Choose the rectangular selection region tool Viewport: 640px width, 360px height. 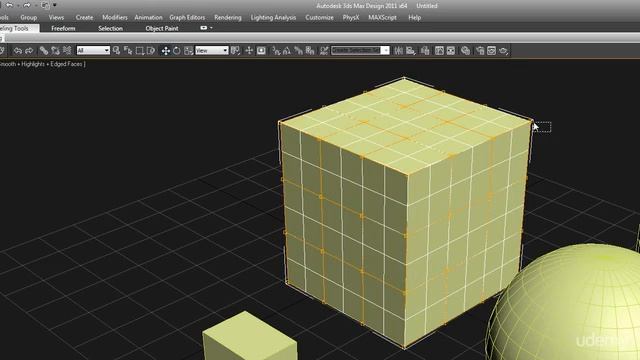click(x=140, y=51)
